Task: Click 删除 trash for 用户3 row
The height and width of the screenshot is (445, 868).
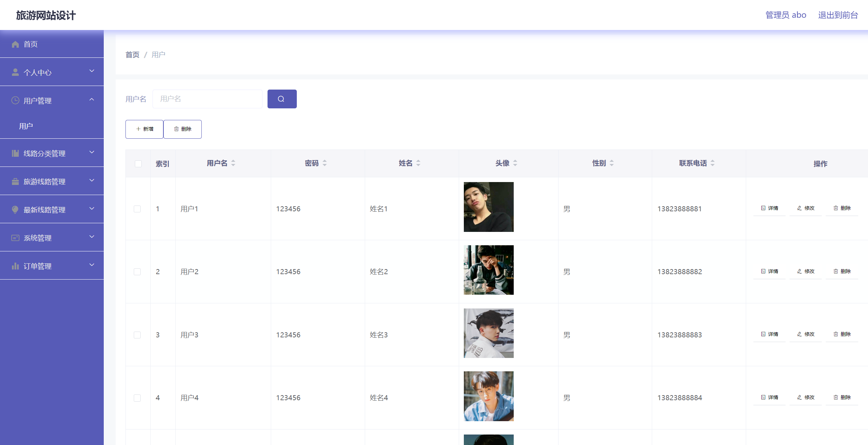Action: 842,334
